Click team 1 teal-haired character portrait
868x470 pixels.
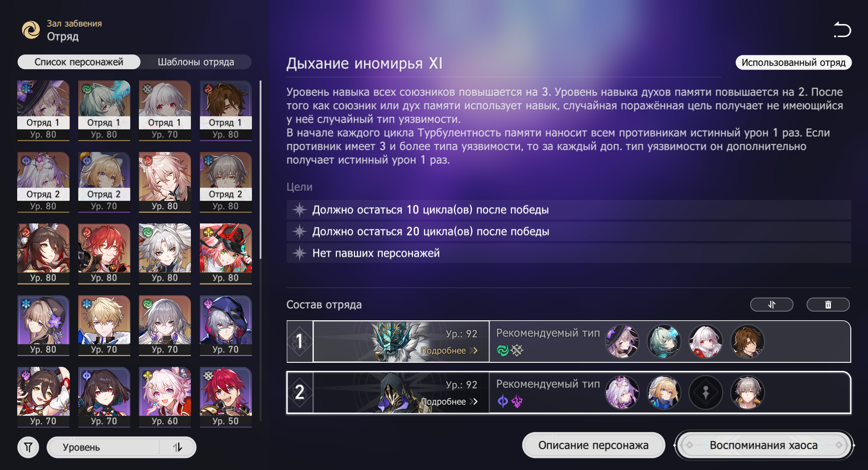click(664, 342)
